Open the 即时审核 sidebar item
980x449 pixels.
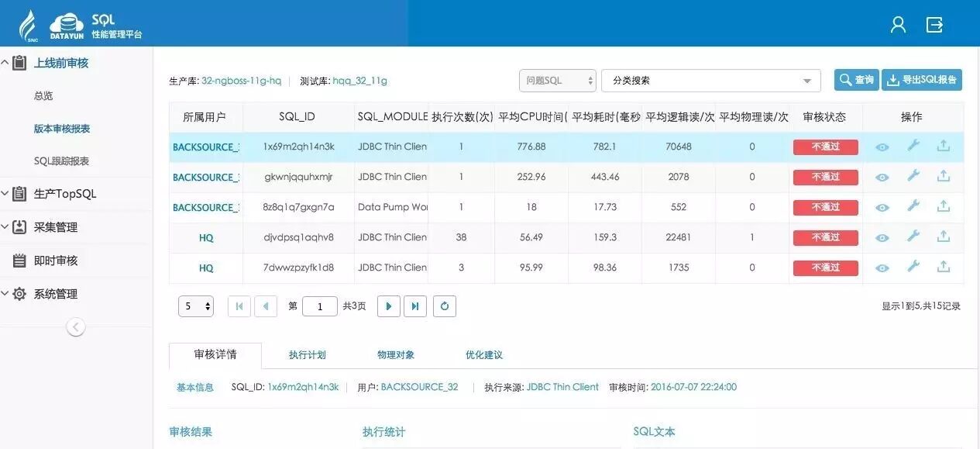click(x=56, y=261)
